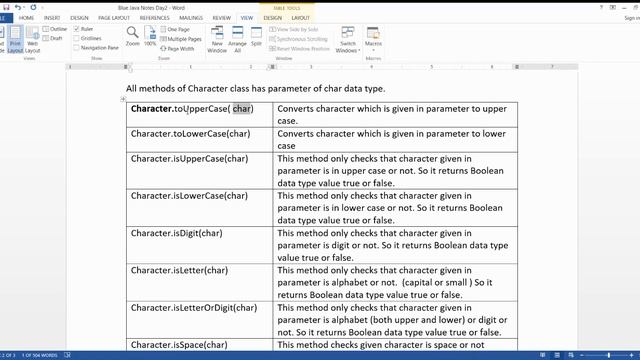
Task: Click the zoom out minus button
Action: point(582,355)
